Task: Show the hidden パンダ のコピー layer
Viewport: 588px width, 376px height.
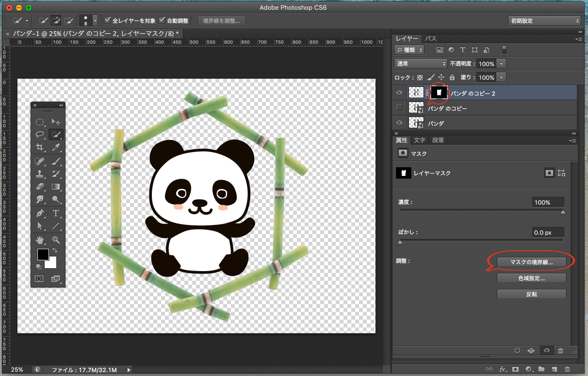Action: click(399, 107)
